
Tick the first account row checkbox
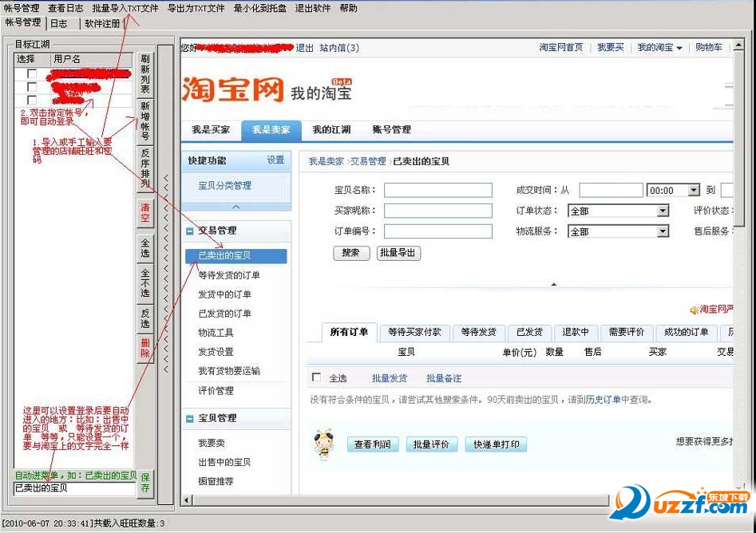[x=32, y=73]
